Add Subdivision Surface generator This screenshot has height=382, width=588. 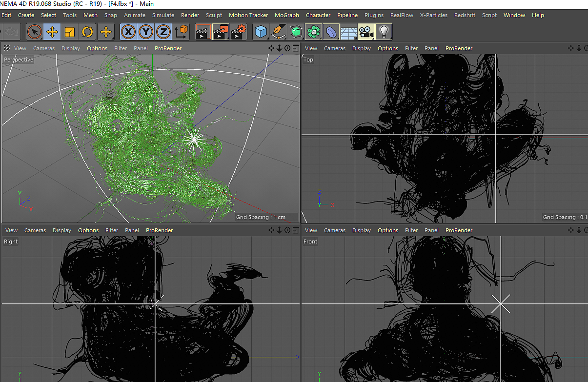pyautogui.click(x=296, y=32)
